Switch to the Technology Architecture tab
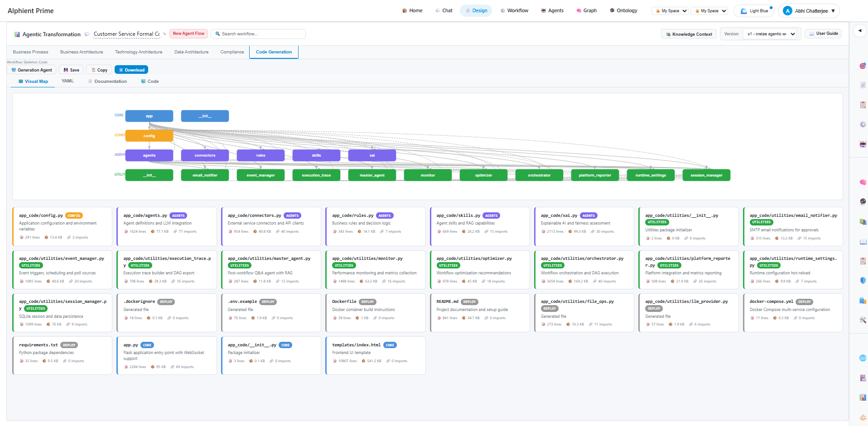 (x=139, y=52)
